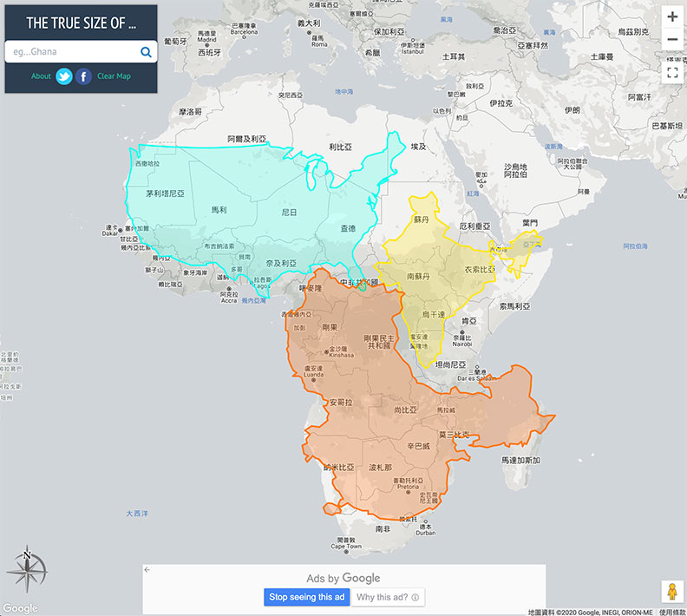Image resolution: width=687 pixels, height=616 pixels.
Task: Toggle fullscreen map view
Action: coord(672,73)
